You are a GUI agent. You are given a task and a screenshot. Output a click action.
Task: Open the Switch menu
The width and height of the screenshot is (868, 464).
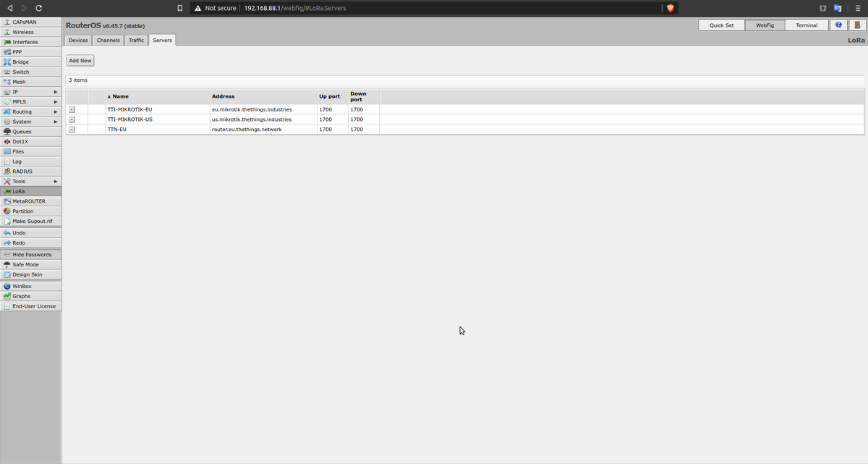pyautogui.click(x=30, y=72)
